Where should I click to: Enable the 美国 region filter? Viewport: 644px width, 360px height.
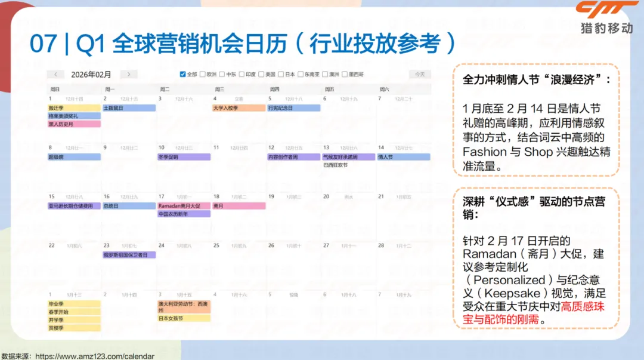coord(261,75)
